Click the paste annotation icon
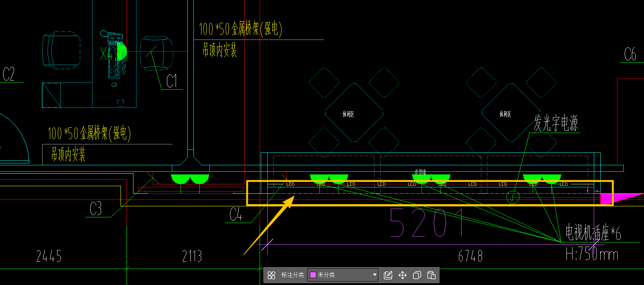This screenshot has height=285, width=644. (431, 275)
